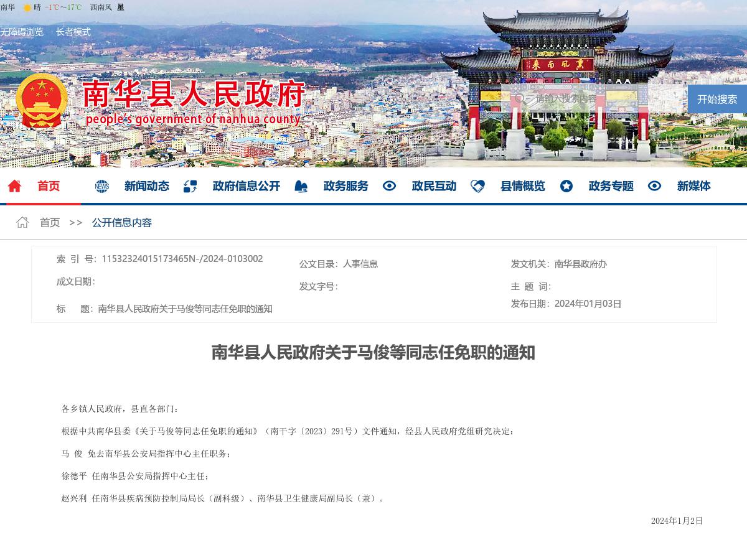Switch to 长者模式 elder mode

(73, 32)
